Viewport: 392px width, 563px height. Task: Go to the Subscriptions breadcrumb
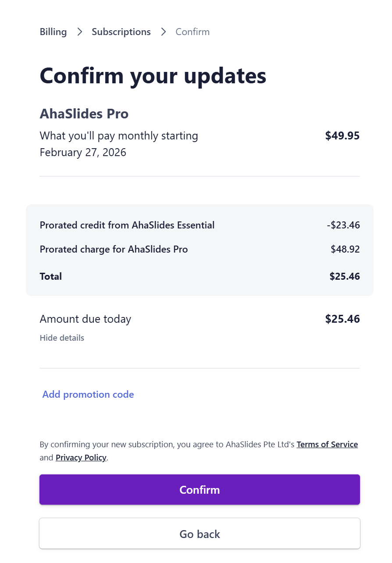(121, 32)
